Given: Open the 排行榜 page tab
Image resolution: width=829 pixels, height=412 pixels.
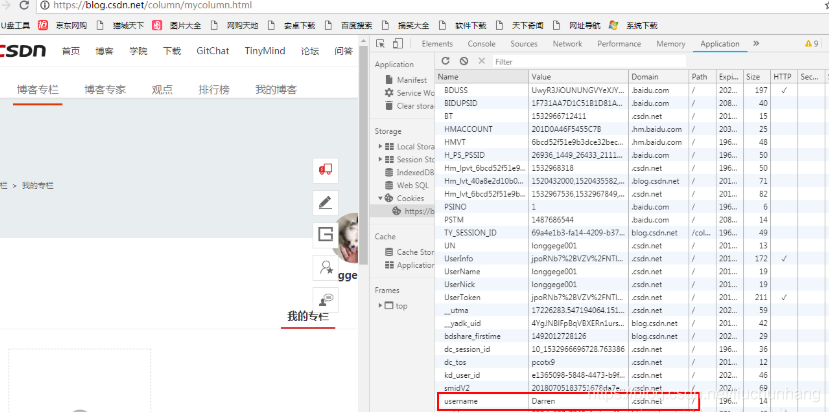Looking at the screenshot, I should (x=214, y=89).
